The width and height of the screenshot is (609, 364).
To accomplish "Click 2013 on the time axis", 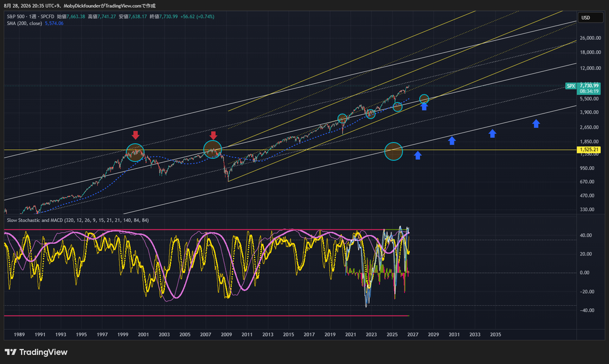I will 268,334.
